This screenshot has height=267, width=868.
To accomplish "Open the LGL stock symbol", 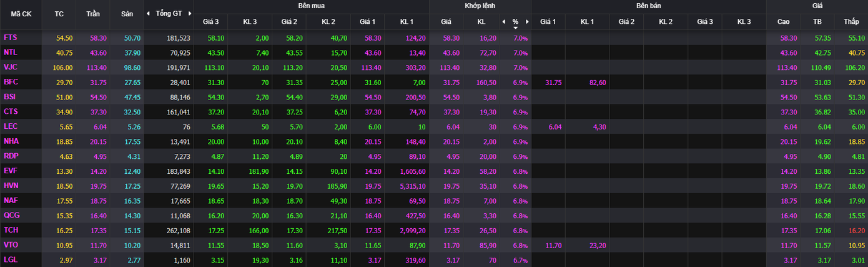I will click(x=11, y=259).
